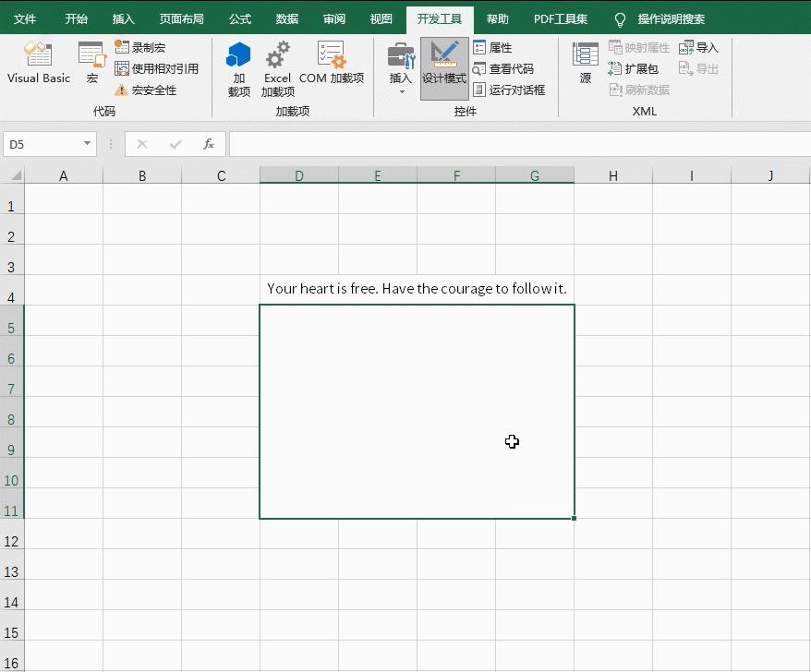
Task: Select cell A1 in the worksheet
Action: tap(63, 205)
